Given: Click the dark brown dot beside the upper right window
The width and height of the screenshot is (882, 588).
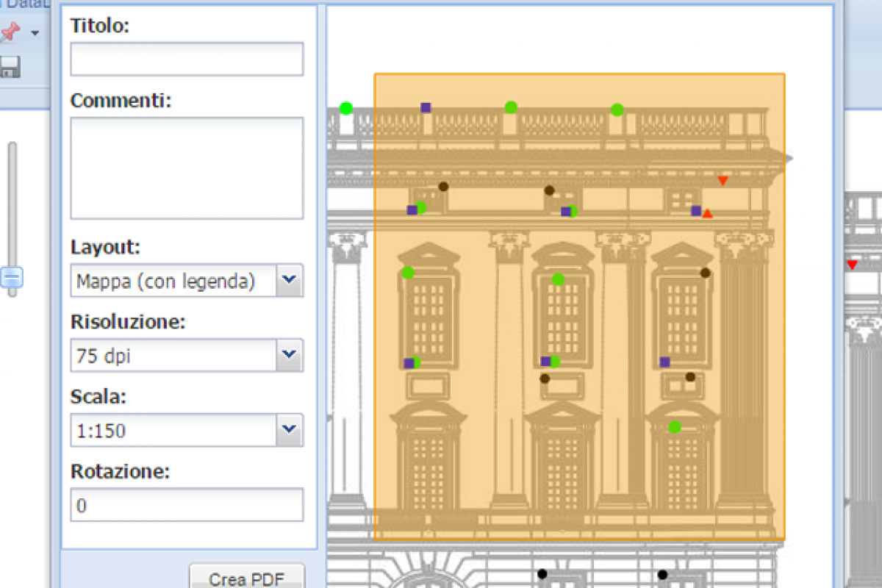Looking at the screenshot, I should coord(706,273).
